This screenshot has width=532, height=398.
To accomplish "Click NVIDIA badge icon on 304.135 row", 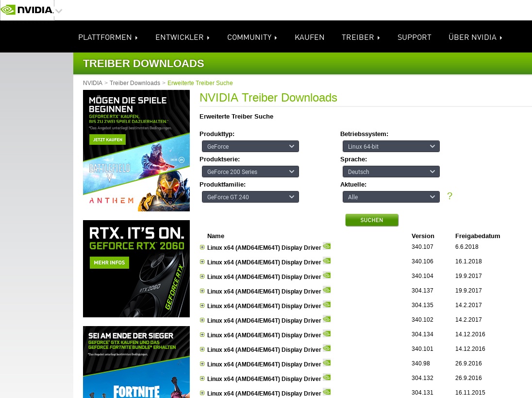I will coord(327,304).
